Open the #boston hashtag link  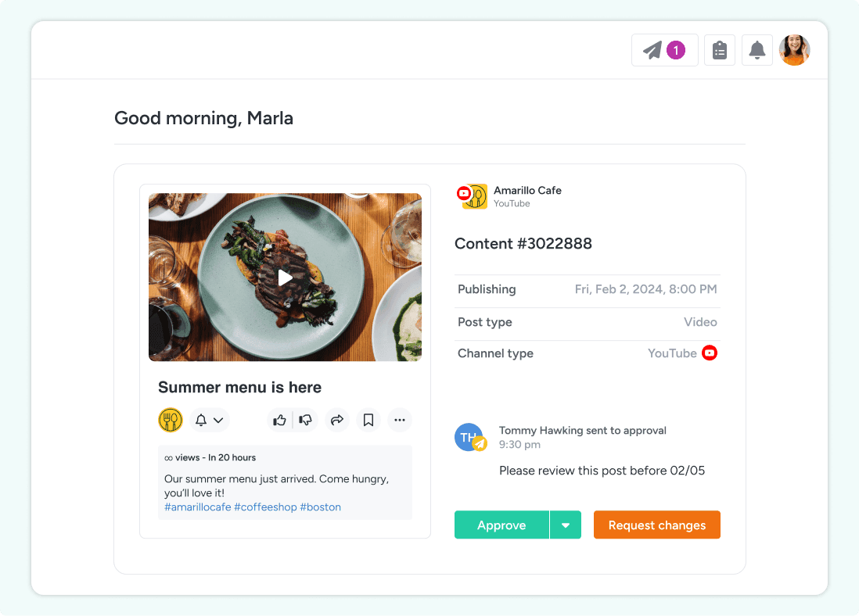[321, 507]
